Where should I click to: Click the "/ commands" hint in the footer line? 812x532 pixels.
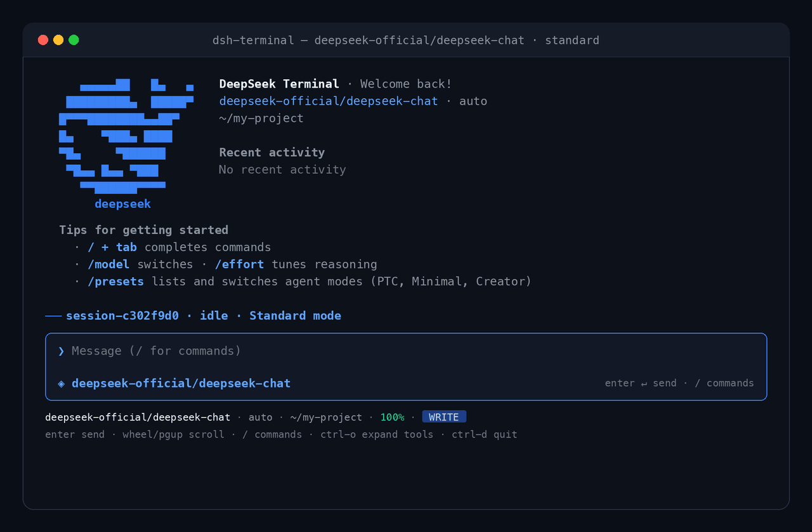click(x=272, y=435)
